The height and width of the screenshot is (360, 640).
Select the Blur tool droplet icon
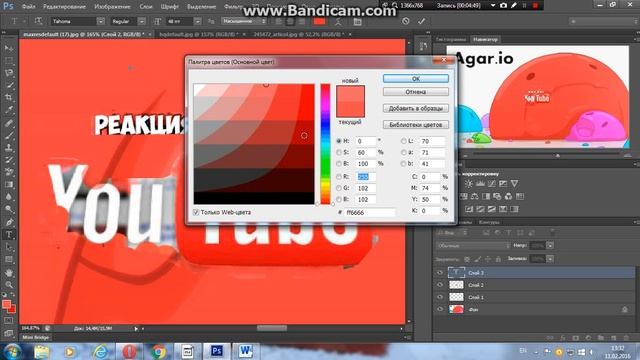[9, 197]
